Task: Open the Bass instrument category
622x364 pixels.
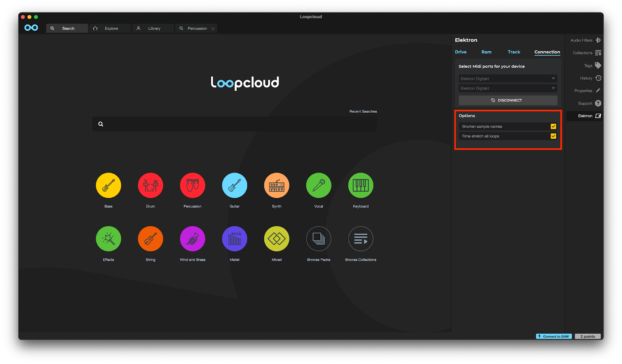Action: tap(108, 185)
